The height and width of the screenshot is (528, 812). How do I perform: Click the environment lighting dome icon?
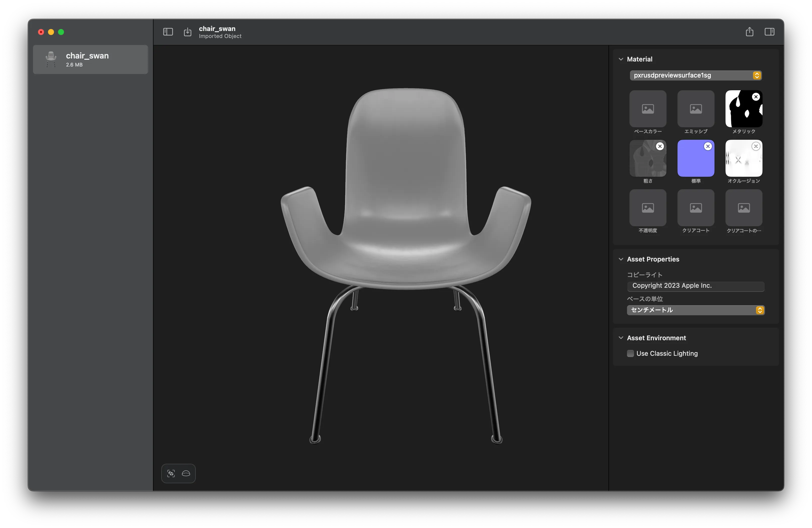pyautogui.click(x=186, y=473)
